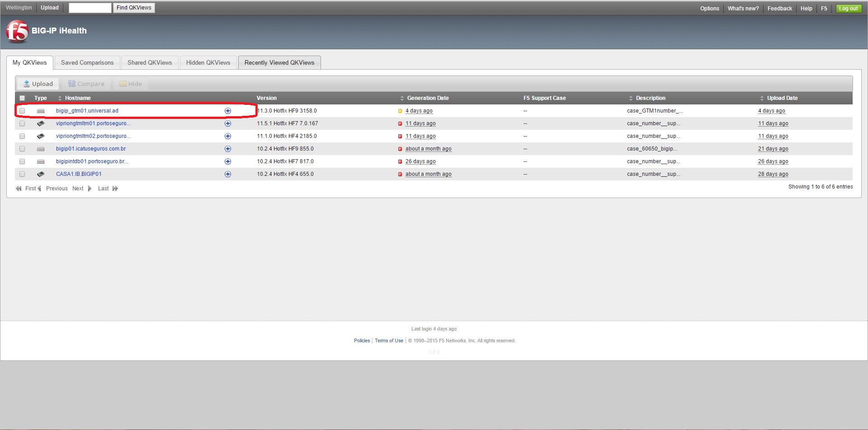Screen dimensions: 868x430
Task: Click the Find QKViews search input field
Action: point(90,8)
